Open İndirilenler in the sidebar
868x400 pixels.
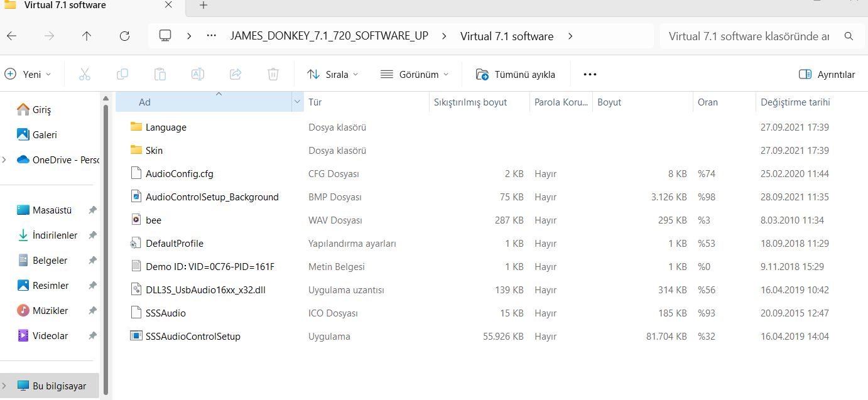point(55,235)
